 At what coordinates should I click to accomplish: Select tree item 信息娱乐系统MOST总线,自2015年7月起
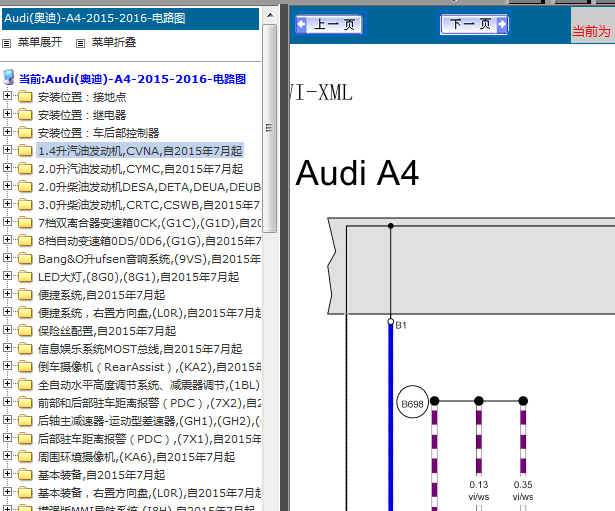tap(140, 349)
